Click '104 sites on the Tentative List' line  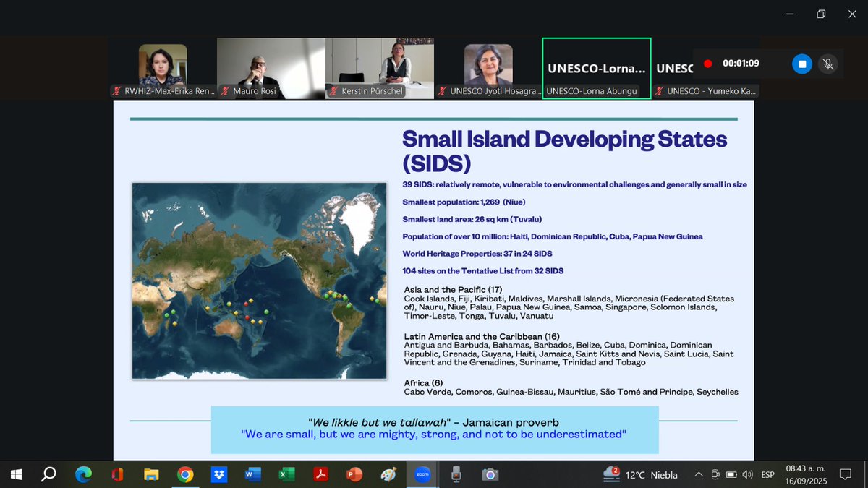[483, 271]
